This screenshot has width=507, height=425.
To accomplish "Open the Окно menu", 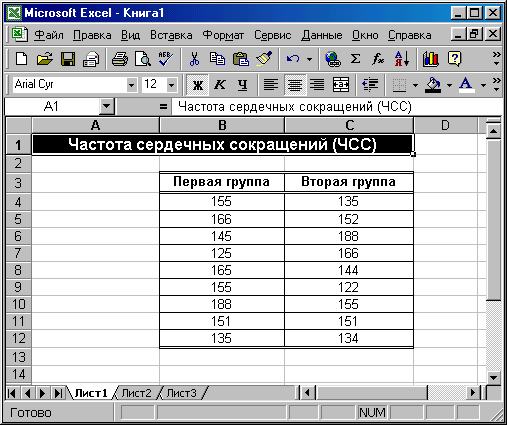I will 365,35.
